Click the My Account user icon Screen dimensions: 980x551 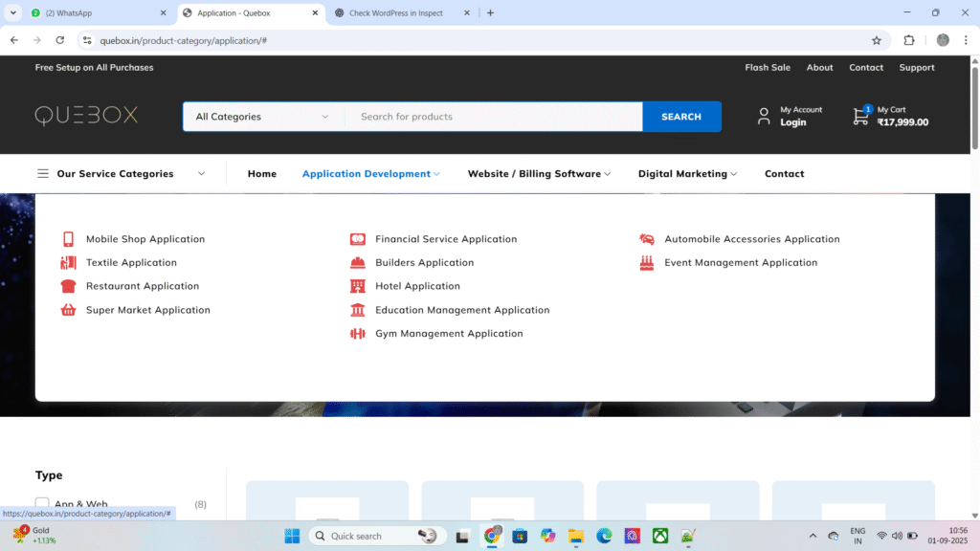pos(764,117)
